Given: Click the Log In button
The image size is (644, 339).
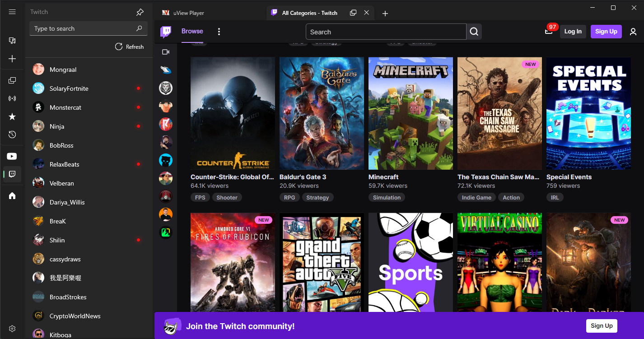Looking at the screenshot, I should pos(573,31).
